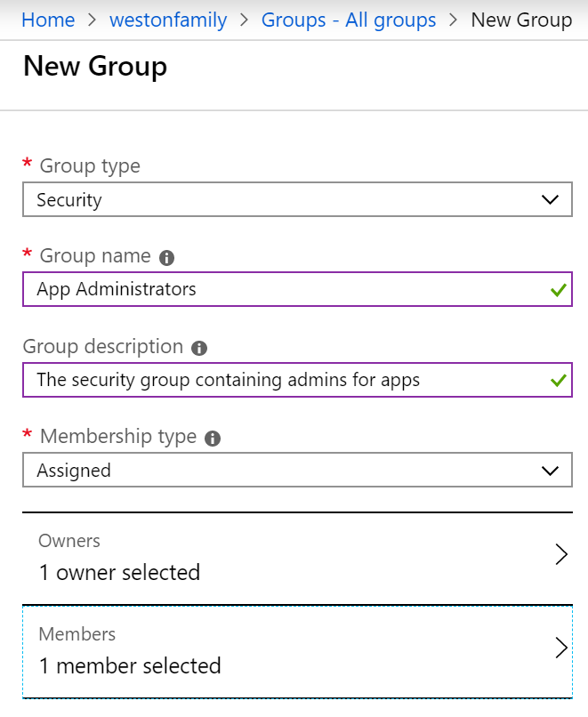Screen dimensions: 588x717
Task: Click the Members row right chevron
Action: (x=561, y=648)
